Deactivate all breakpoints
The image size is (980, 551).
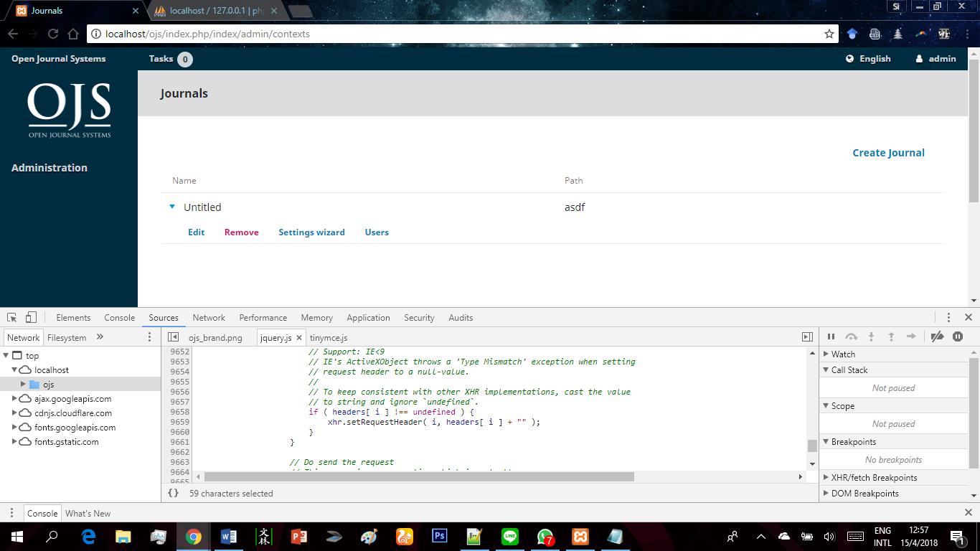[x=937, y=336]
